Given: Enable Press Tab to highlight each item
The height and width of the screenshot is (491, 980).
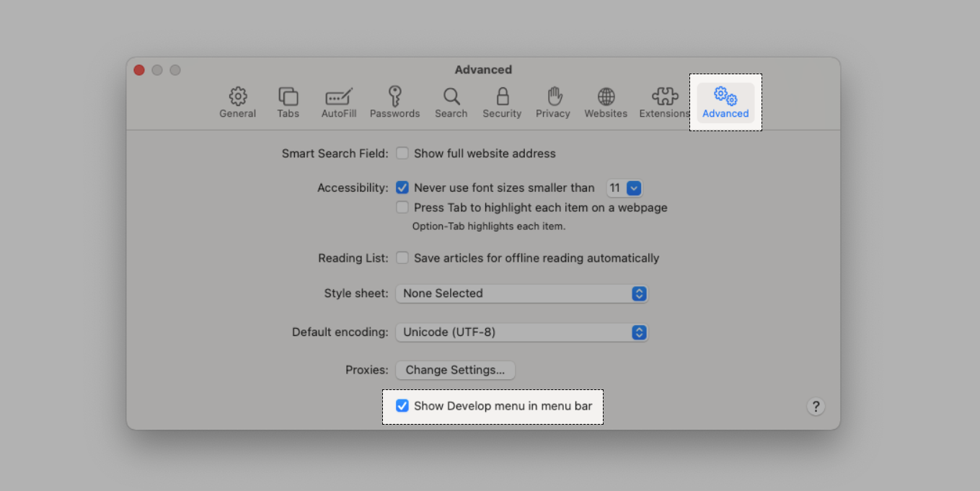Looking at the screenshot, I should [x=402, y=208].
